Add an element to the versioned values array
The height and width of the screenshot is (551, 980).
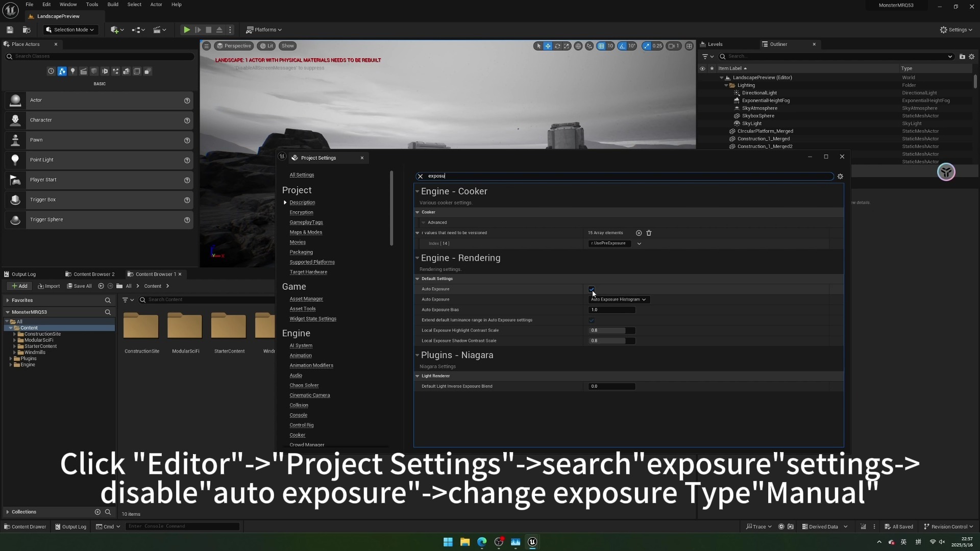[x=639, y=233]
